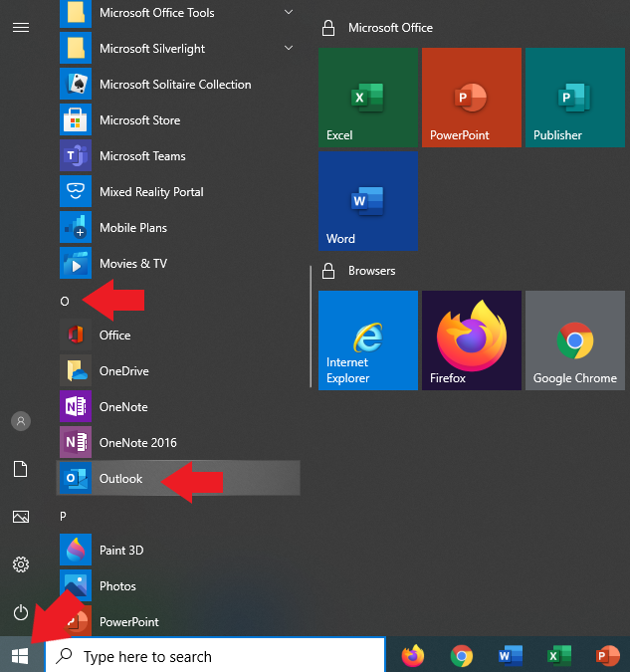Launch the Firefox tile

pyautogui.click(x=472, y=340)
